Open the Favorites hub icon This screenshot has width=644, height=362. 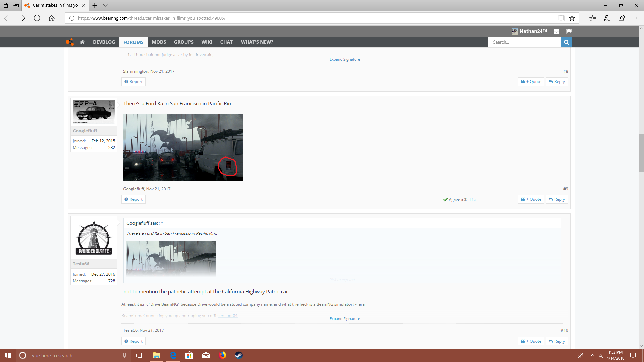pyautogui.click(x=592, y=18)
